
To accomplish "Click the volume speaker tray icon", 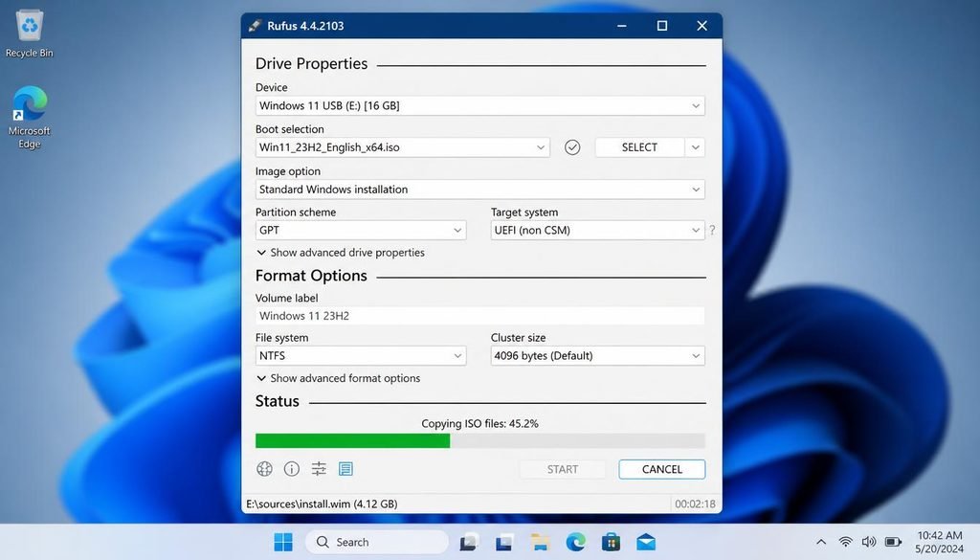I will (869, 542).
